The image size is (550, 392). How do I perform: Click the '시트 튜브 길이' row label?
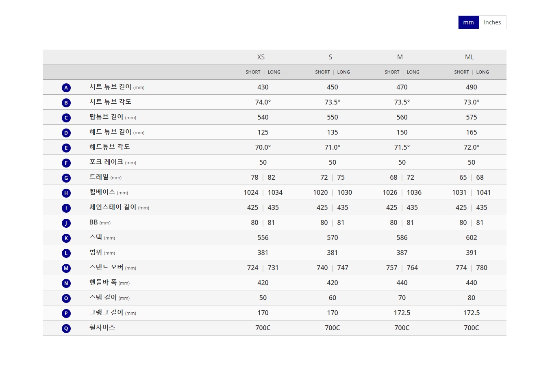(x=117, y=87)
